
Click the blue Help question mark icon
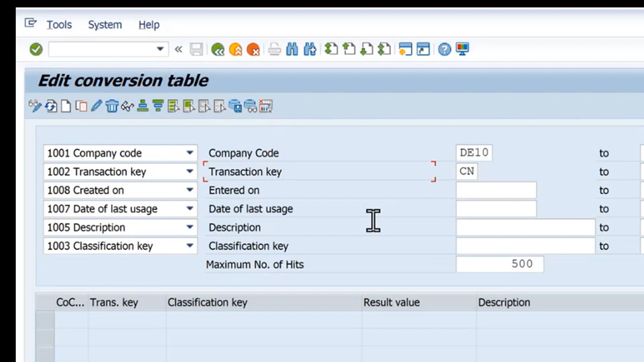[x=444, y=50]
